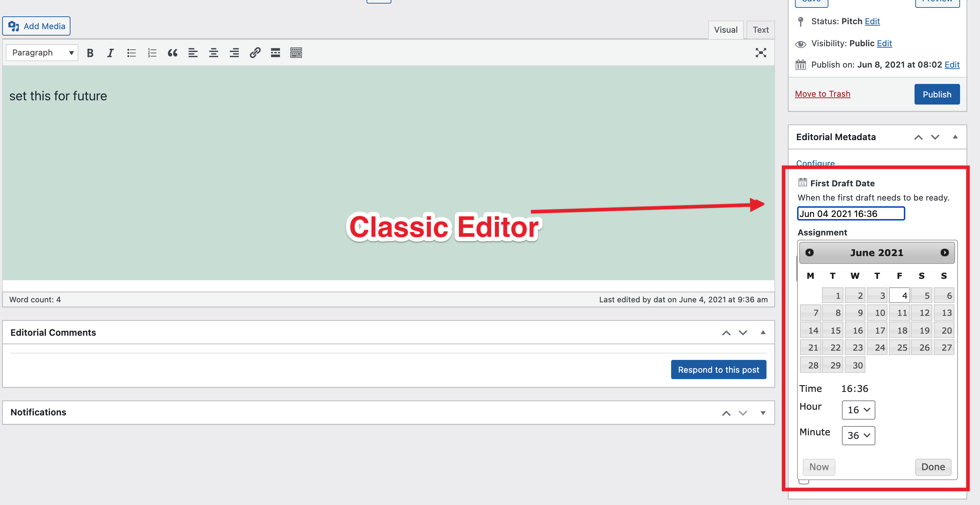
Task: Switch to the Text editor tab
Action: click(760, 30)
